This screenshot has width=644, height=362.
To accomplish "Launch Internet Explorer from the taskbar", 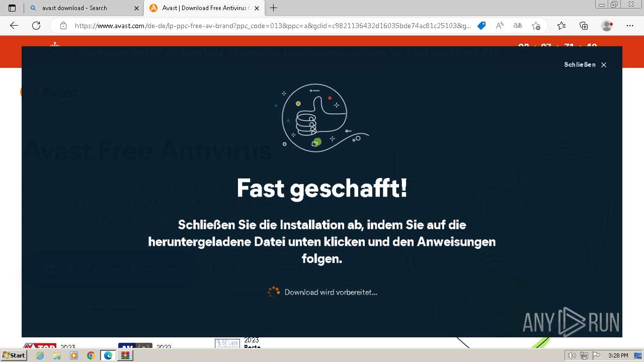I will (40, 355).
